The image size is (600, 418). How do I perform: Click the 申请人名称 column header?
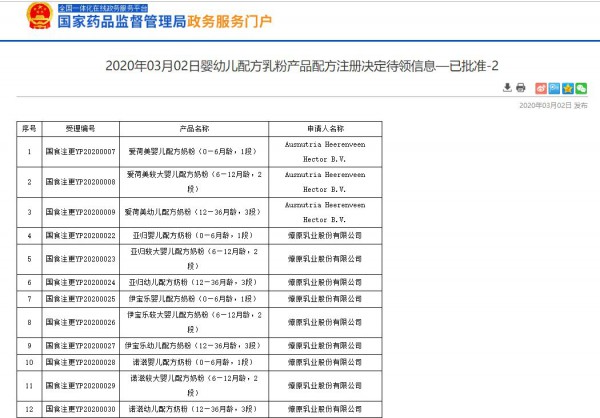pos(325,129)
